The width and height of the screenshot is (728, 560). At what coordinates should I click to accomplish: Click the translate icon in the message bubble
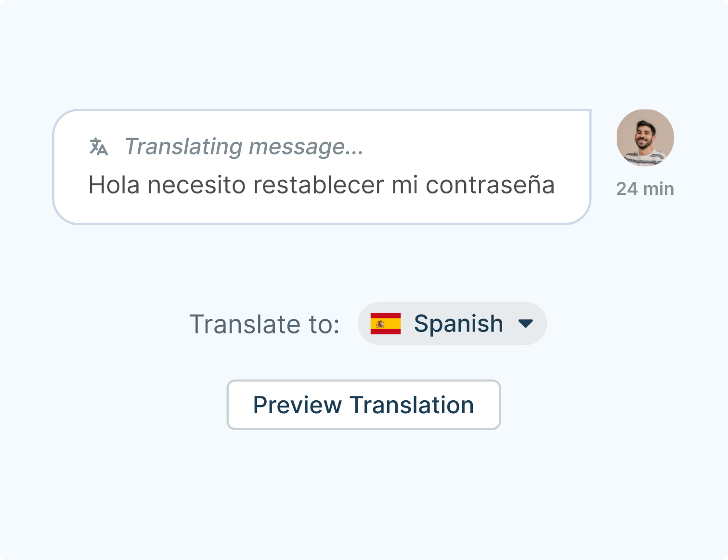99,147
